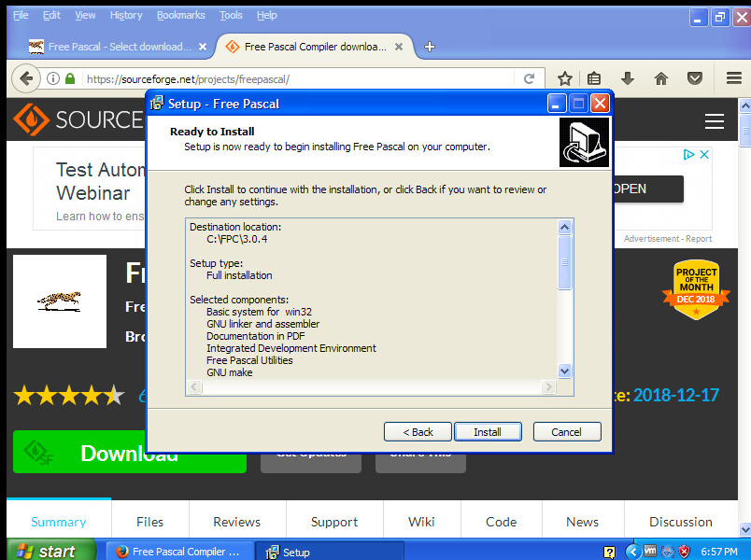Click Install to begin installation
The height and width of the screenshot is (560, 751).
488,432
